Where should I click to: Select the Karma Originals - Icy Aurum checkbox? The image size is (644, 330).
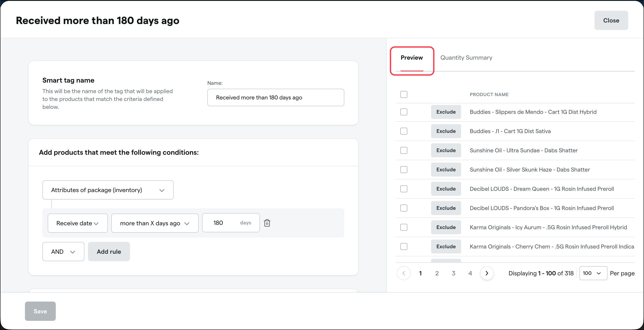click(x=404, y=227)
